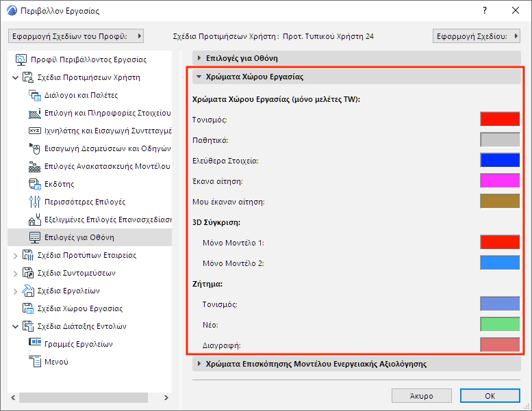Click the Εισαγωγή Δεσμεύσεων και Οδηγών icon

pos(35,148)
